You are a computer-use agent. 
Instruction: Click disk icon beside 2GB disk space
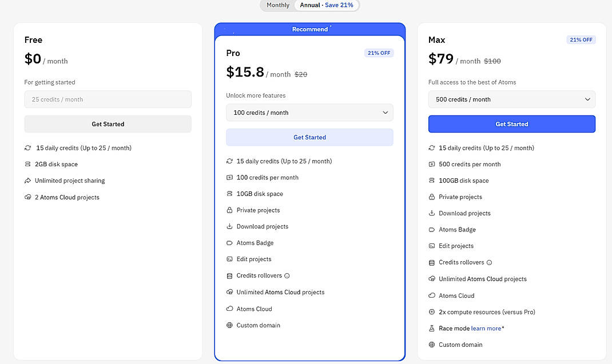27,164
